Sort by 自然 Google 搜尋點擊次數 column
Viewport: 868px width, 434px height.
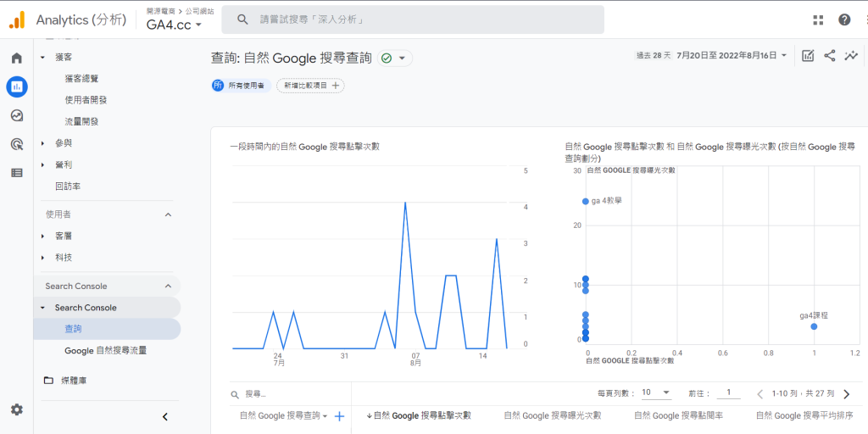(419, 415)
